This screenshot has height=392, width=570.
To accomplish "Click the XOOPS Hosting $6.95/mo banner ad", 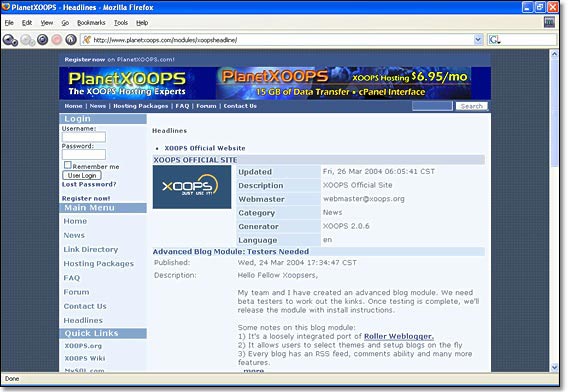I will [344, 83].
